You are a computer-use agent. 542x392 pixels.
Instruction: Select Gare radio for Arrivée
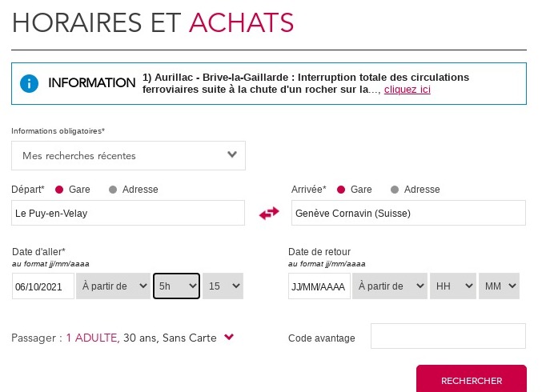[341, 190]
